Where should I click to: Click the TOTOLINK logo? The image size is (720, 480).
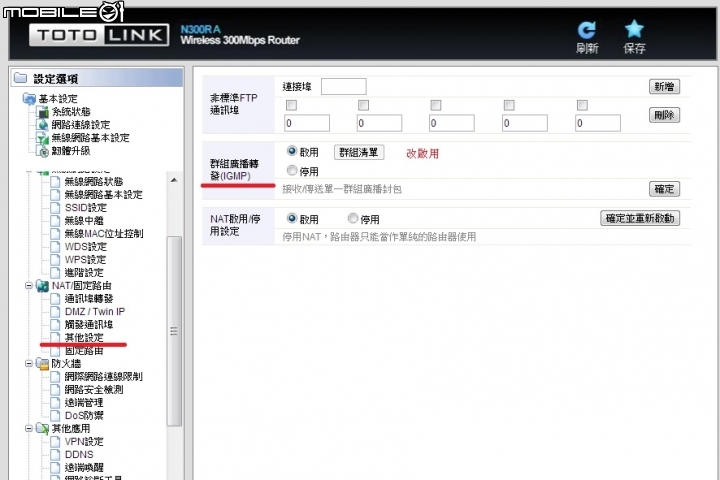tap(99, 35)
